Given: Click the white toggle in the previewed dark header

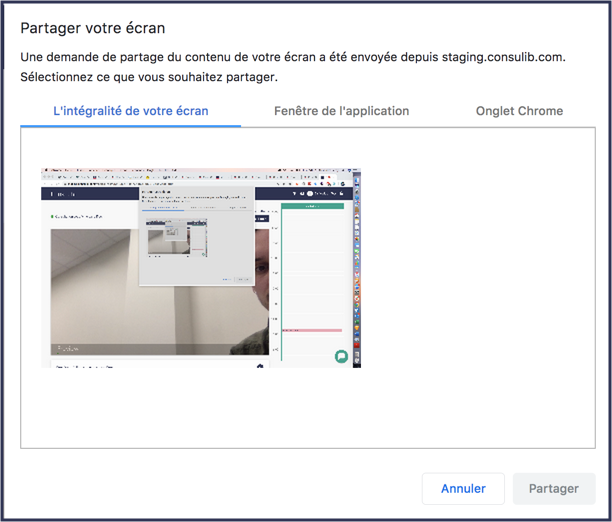Looking at the screenshot, I should [312, 193].
